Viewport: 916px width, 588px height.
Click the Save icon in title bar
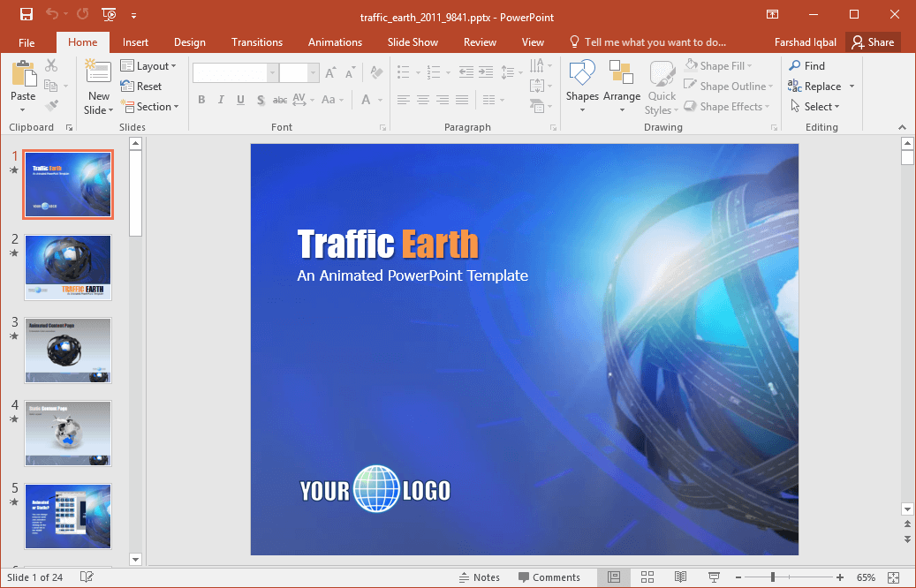point(26,14)
